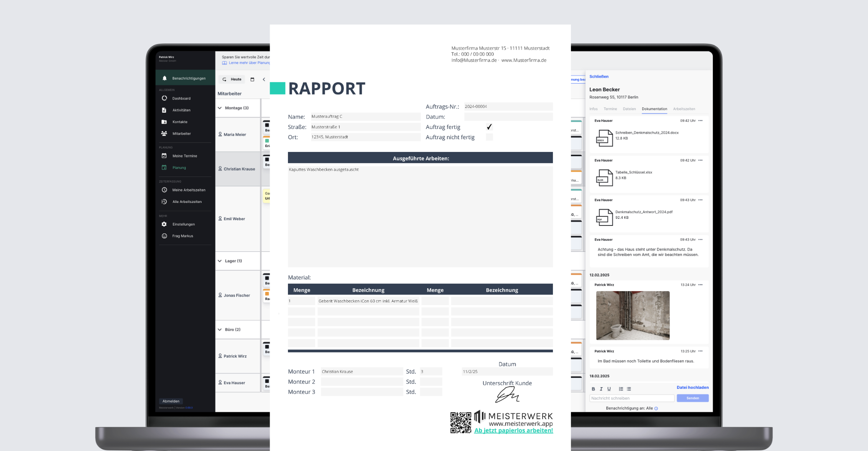Switch to the Termine tab
The image size is (868, 451).
click(610, 109)
